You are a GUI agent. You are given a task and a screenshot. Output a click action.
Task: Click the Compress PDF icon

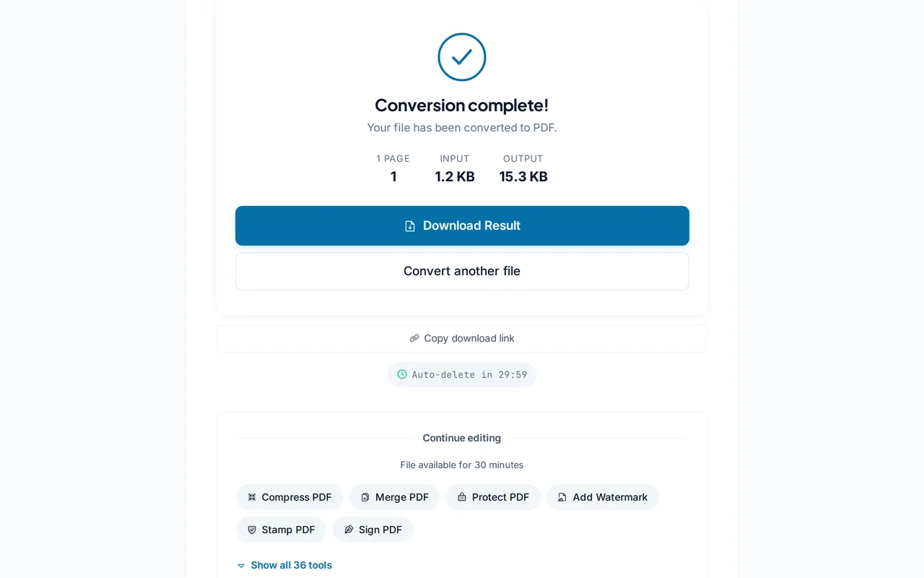click(x=252, y=497)
